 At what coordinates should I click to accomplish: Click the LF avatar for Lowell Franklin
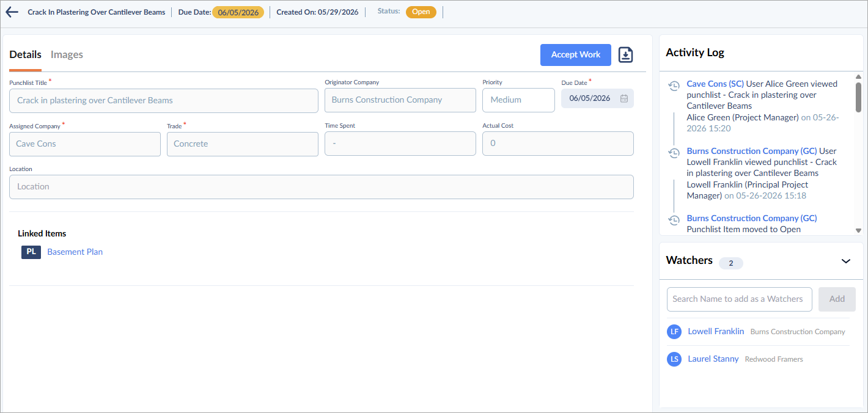click(x=674, y=332)
